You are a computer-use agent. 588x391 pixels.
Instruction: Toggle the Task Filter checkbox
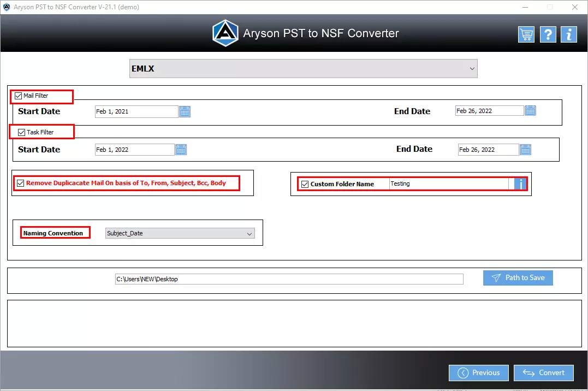pyautogui.click(x=22, y=133)
